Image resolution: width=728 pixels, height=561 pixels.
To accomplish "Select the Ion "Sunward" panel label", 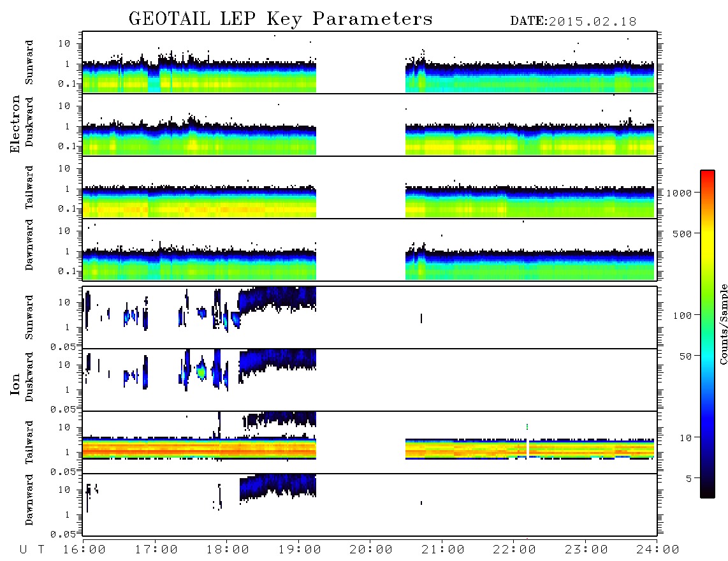I will tap(29, 317).
